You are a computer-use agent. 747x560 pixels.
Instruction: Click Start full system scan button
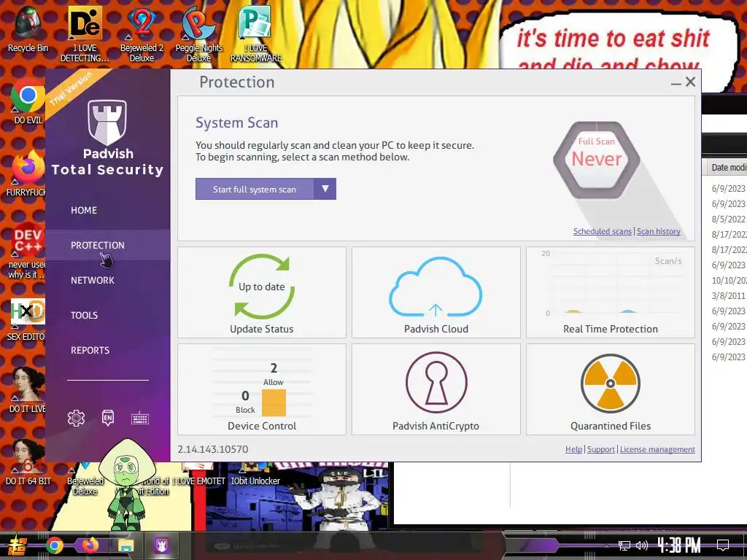(255, 189)
